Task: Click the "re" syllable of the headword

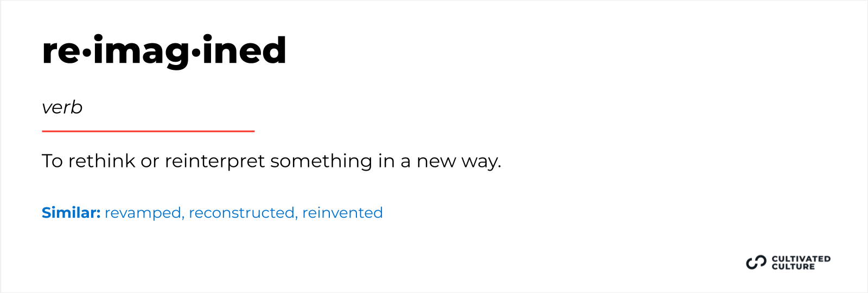Action: (61, 52)
